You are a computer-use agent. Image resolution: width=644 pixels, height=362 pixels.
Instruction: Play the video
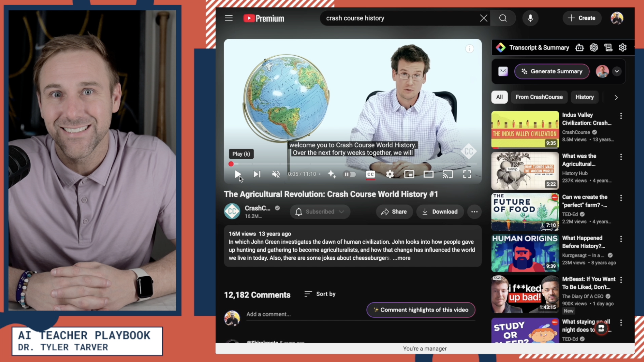coord(238,174)
